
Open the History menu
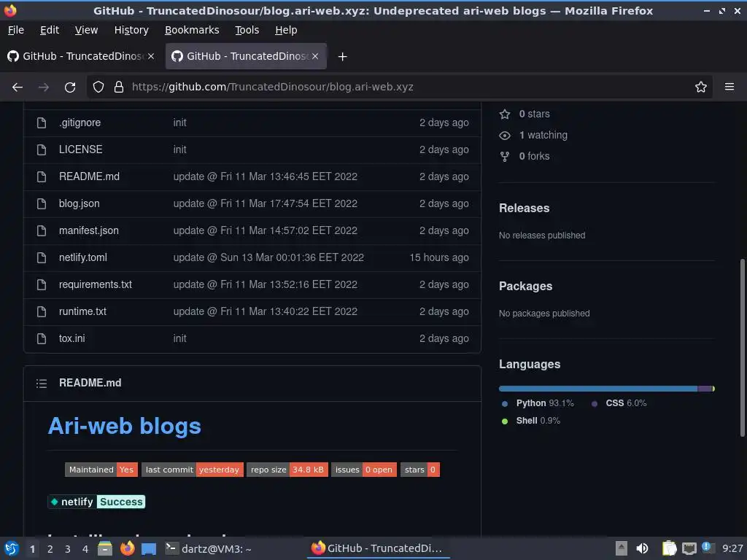131,30
